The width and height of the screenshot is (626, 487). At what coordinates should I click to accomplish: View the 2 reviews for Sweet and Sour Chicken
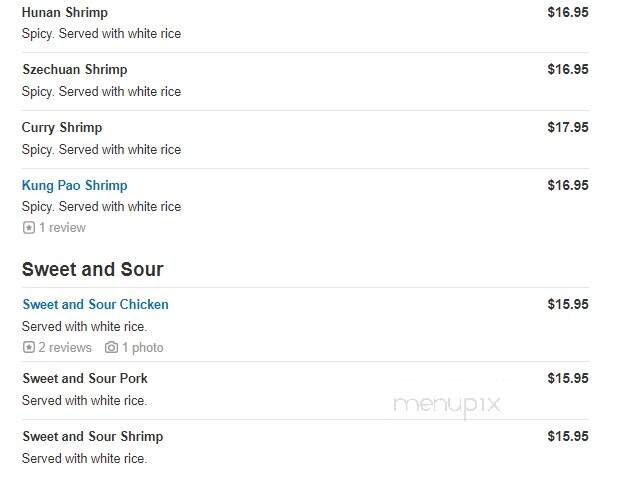[65, 348]
